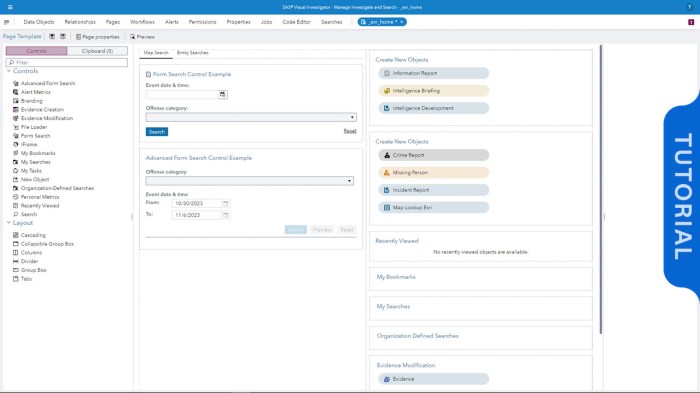This screenshot has height=393, width=700.
Task: Click the Reset link in Form Search
Action: (x=350, y=131)
